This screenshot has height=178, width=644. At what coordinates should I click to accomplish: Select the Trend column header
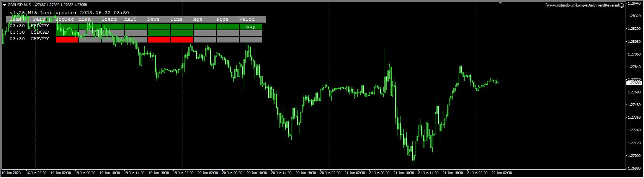pyautogui.click(x=109, y=19)
